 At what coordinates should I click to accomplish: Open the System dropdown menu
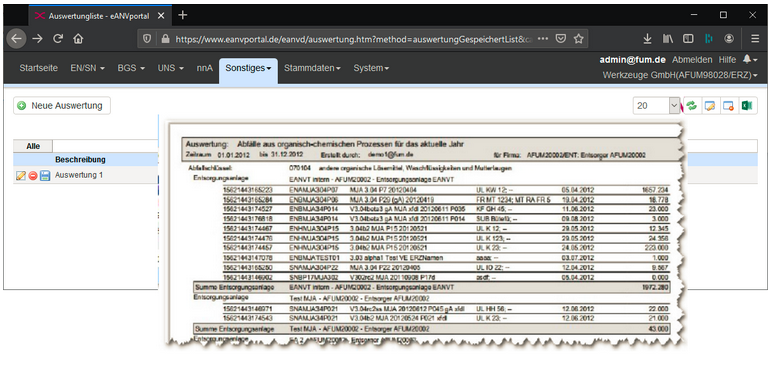point(371,68)
